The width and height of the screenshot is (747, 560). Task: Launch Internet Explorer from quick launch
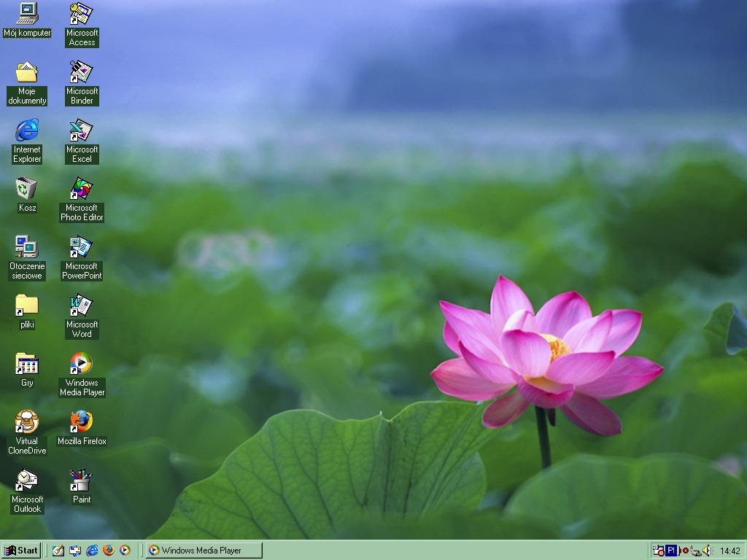click(92, 551)
